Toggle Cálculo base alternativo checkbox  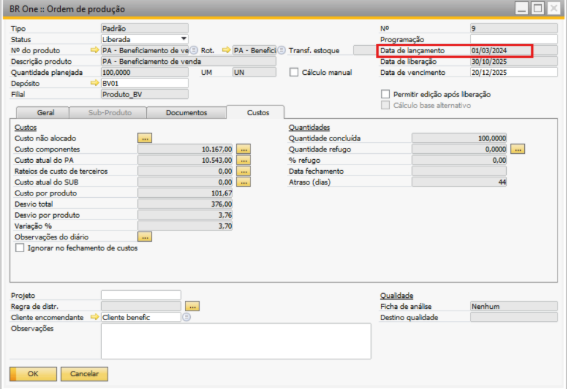[x=385, y=105]
